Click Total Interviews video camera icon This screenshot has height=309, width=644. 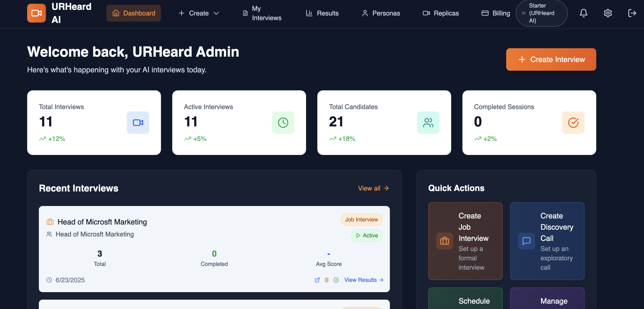pyautogui.click(x=138, y=122)
